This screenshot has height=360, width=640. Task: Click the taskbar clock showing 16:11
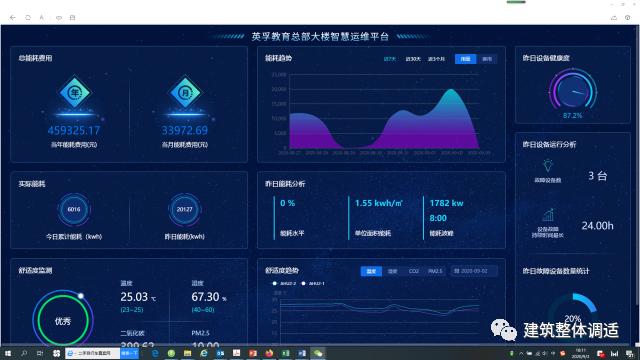[x=580, y=353]
